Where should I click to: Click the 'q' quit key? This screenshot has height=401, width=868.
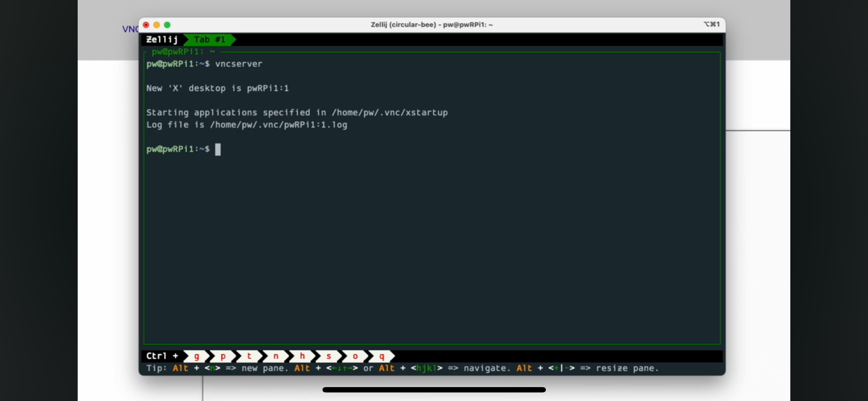[x=382, y=356]
